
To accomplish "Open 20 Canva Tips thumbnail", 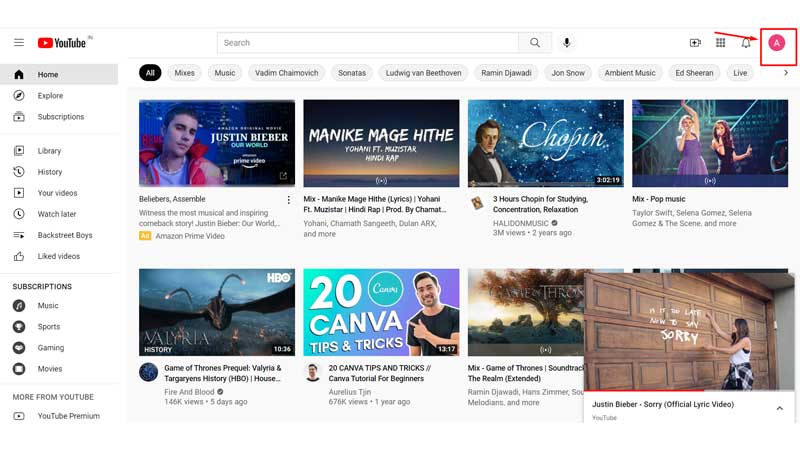I will 381,312.
